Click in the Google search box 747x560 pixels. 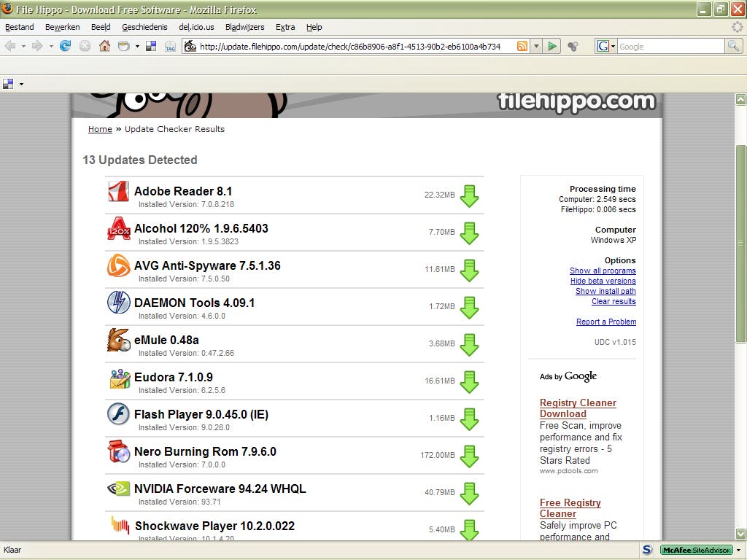[671, 46]
